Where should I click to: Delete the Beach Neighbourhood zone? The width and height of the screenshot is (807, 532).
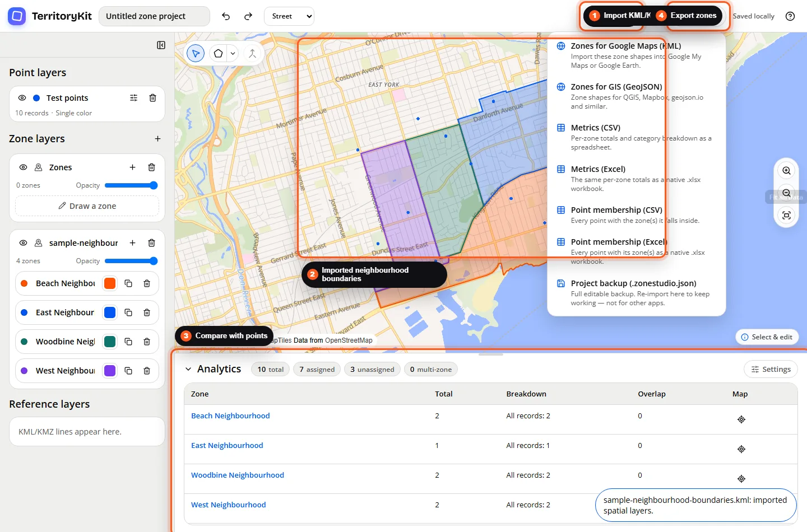point(147,283)
